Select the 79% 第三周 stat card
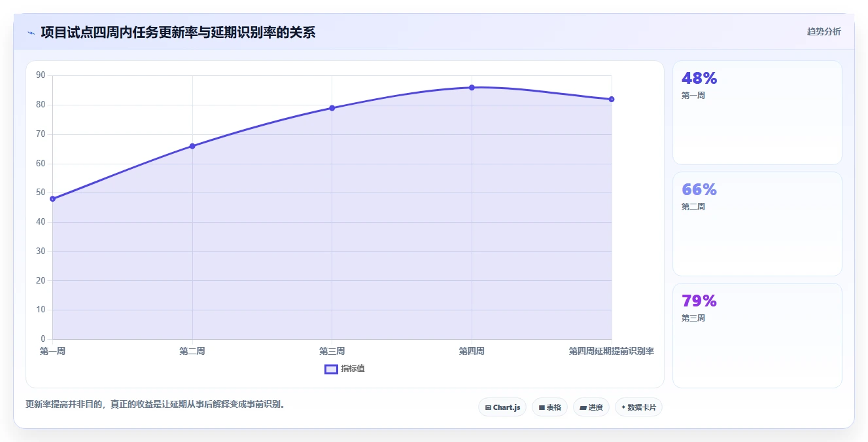 (x=757, y=335)
